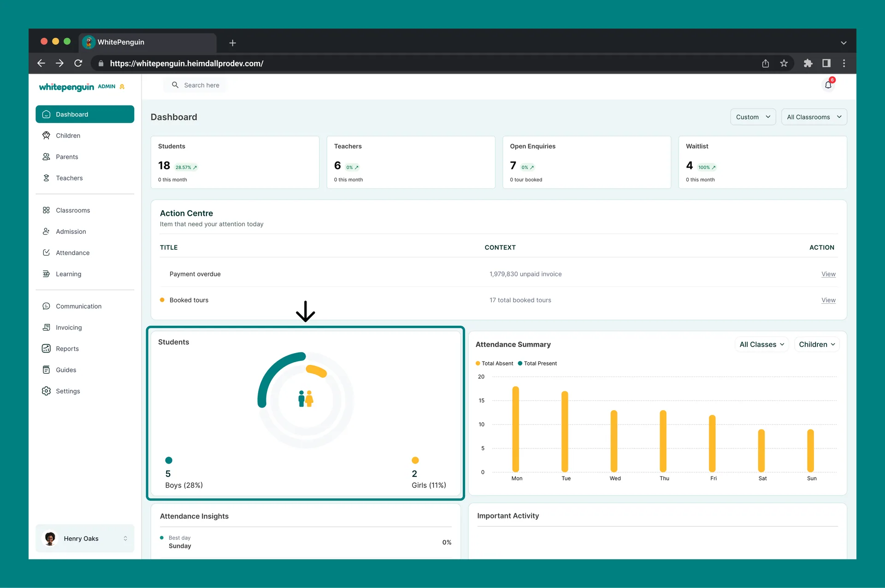The width and height of the screenshot is (885, 588).
Task: Click the Sunday attendance bar
Action: tap(811, 451)
